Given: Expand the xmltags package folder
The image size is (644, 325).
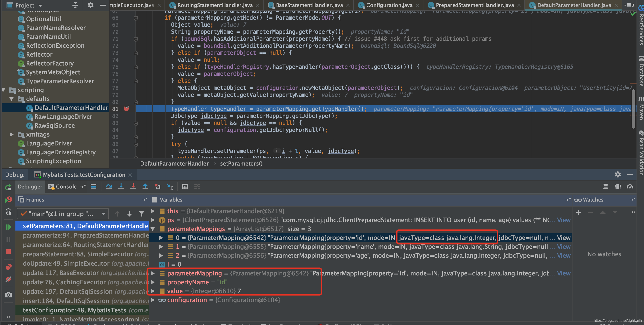Looking at the screenshot, I should click(x=11, y=135).
